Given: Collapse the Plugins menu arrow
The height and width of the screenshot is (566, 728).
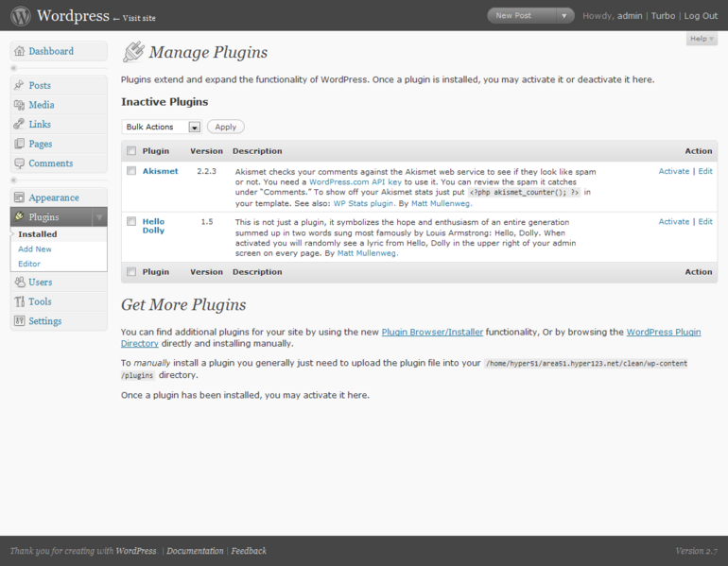Looking at the screenshot, I should point(99,216).
